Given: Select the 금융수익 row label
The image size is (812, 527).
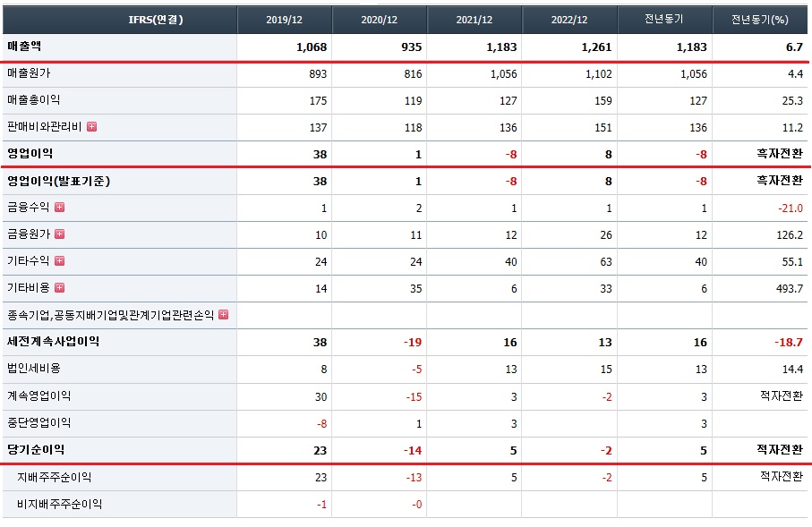Looking at the screenshot, I should 29,208.
